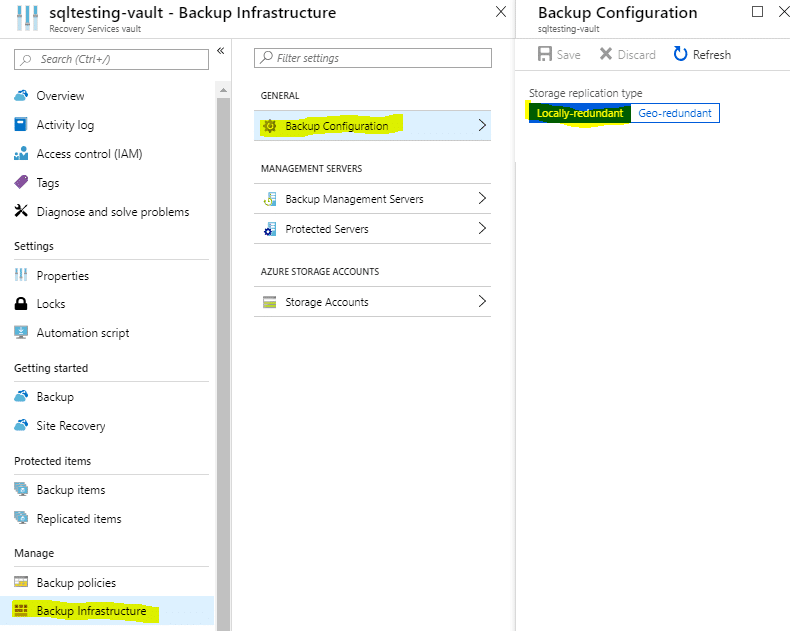Click the Backup Management Servers icon
Screen dimensions: 790x631
270,199
